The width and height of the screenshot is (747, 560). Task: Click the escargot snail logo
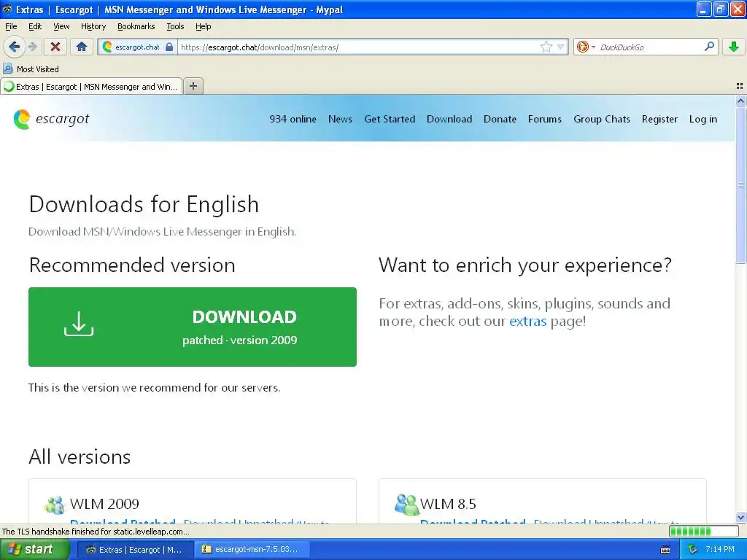tap(22, 119)
